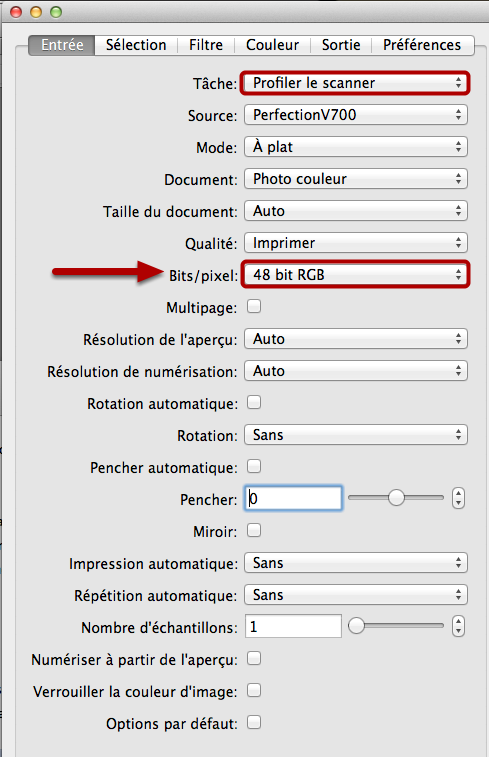Open the Filtre tab
This screenshot has height=757, width=489.
pyautogui.click(x=206, y=45)
